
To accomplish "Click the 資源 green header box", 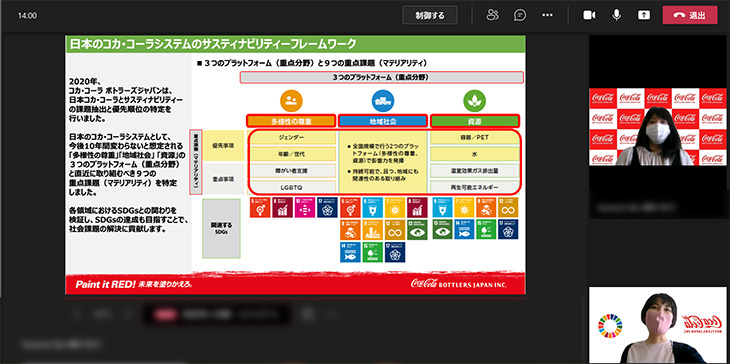I will [x=474, y=121].
